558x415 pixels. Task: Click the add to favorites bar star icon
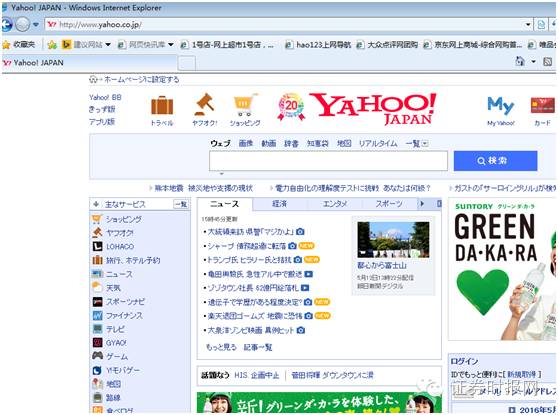click(x=52, y=44)
